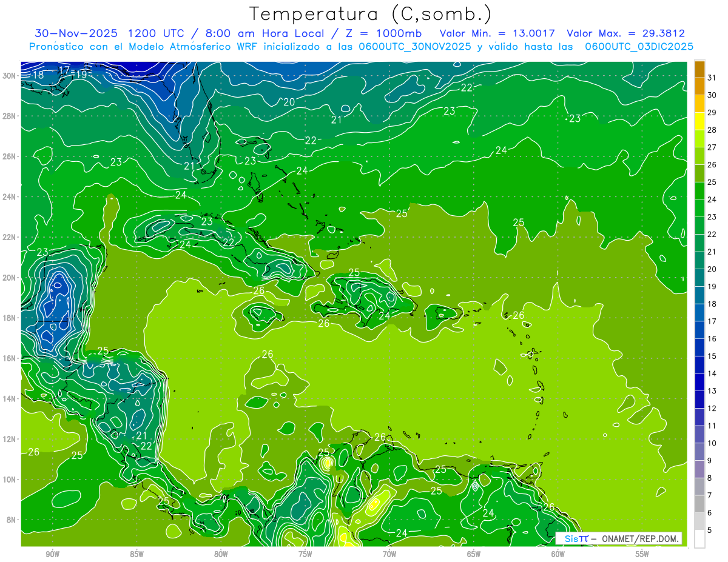
Task: Click the color scale label 13
Action: click(x=712, y=391)
